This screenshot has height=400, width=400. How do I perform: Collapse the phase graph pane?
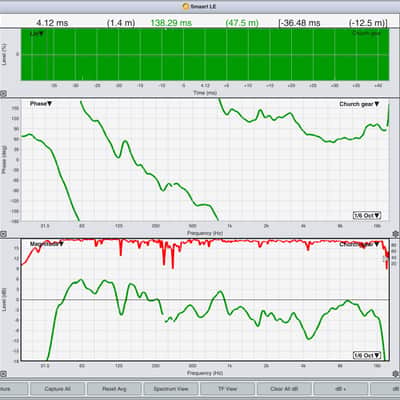pyautogui.click(x=3, y=234)
